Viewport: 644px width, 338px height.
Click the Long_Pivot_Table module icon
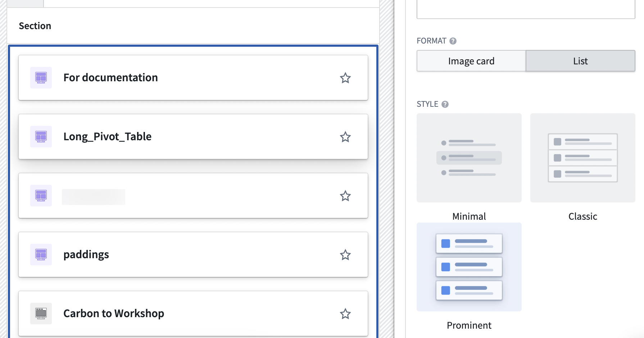pyautogui.click(x=41, y=137)
